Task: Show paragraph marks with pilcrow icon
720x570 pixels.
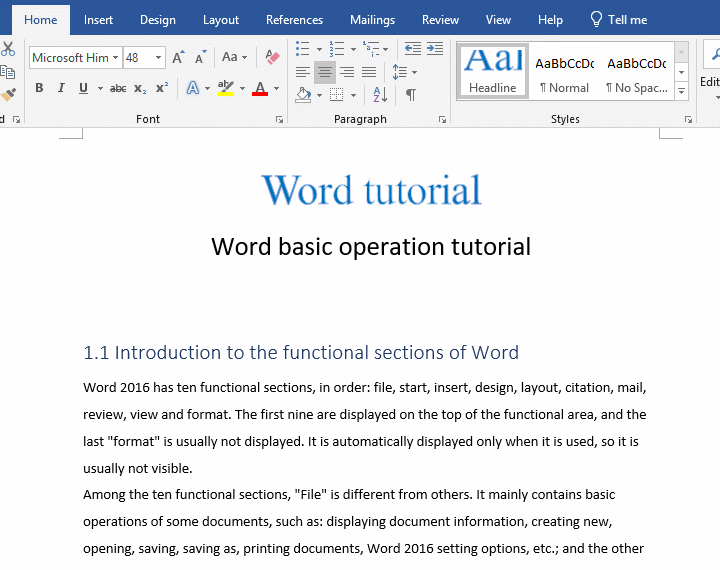Action: (x=410, y=95)
